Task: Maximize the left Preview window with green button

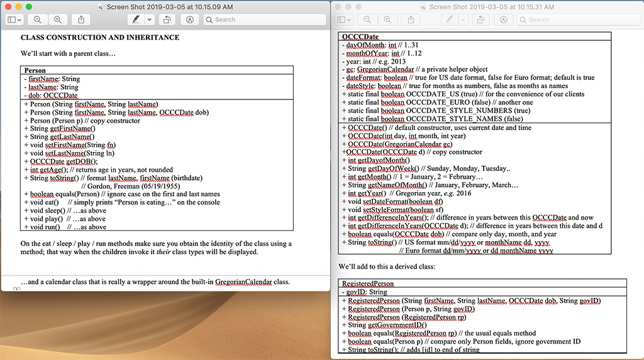Action: 29,6
